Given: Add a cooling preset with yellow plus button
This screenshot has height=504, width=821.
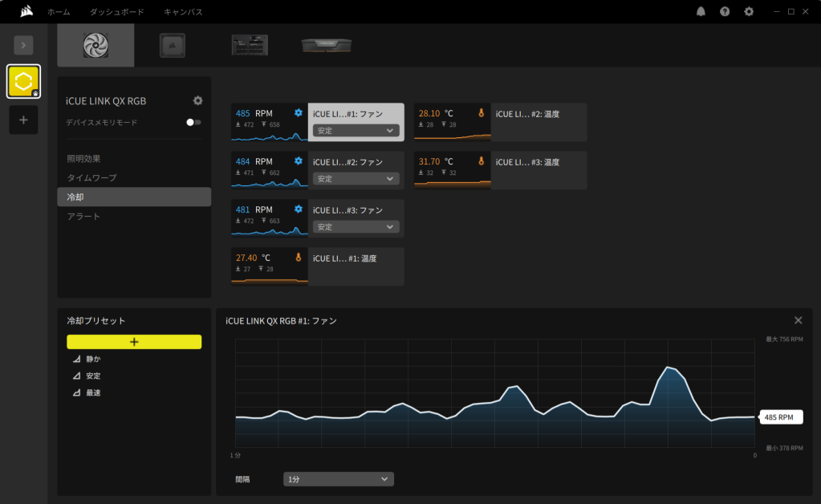Looking at the screenshot, I should pos(134,342).
